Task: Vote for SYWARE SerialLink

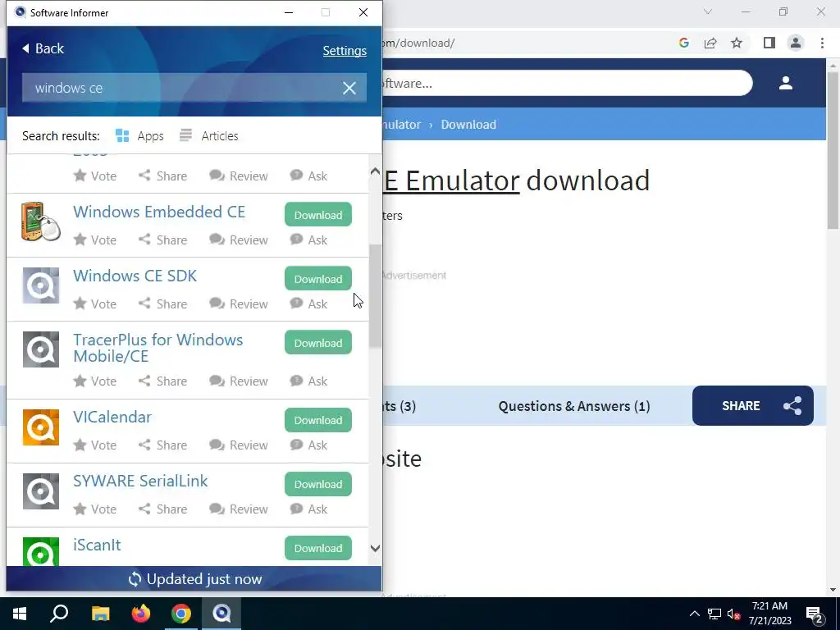Action: (x=95, y=509)
